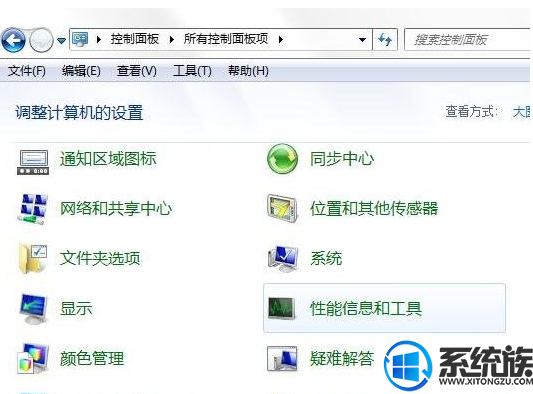Open the view mode dropdown next to 查看方式
The height and width of the screenshot is (394, 533).
522,112
